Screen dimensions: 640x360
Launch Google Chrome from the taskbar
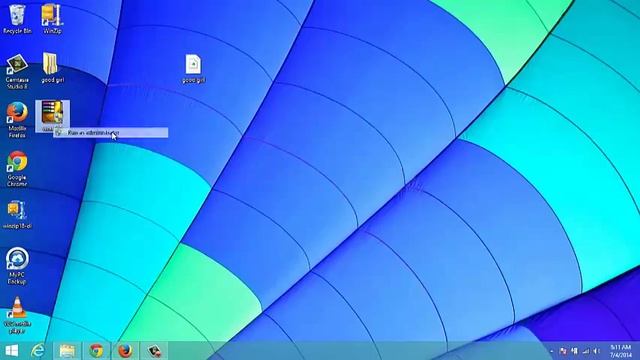click(x=96, y=351)
